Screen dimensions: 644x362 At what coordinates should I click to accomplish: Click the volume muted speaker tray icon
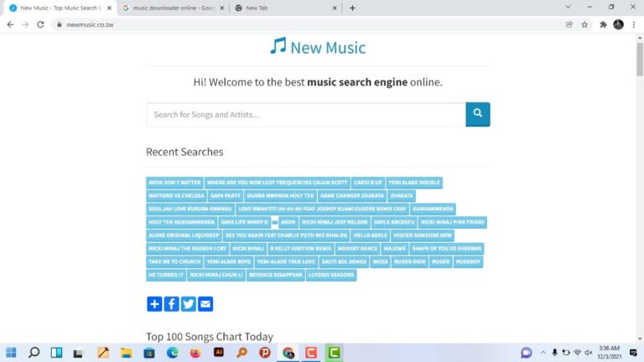click(589, 353)
